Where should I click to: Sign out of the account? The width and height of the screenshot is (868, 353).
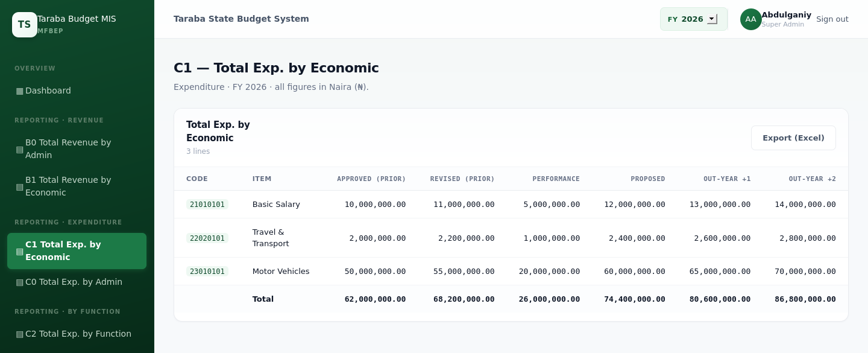[x=832, y=19]
